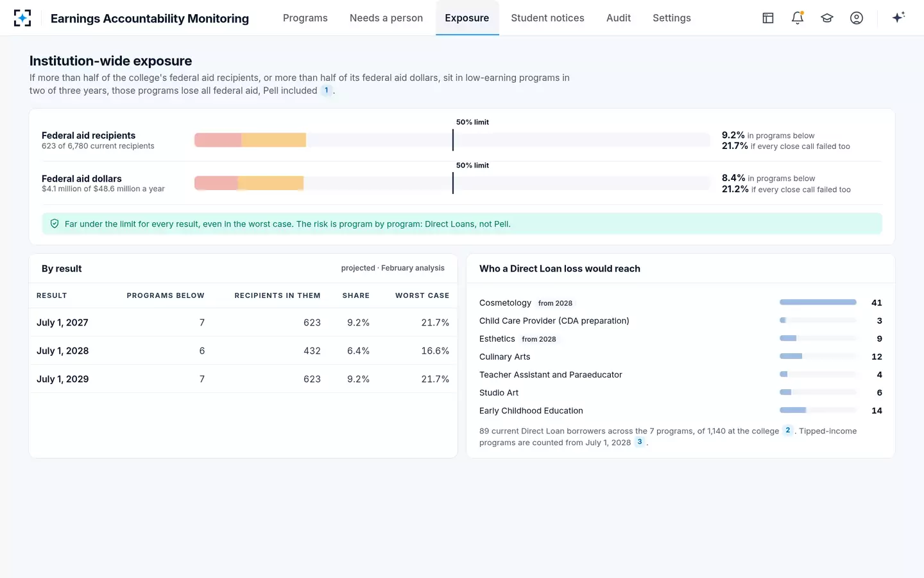
Task: Select the Exposure tab
Action: tap(467, 18)
